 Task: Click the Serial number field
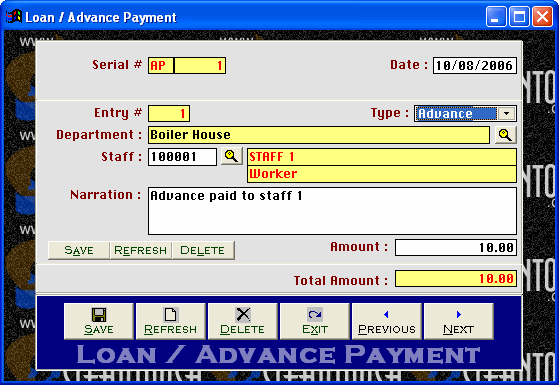pyautogui.click(x=200, y=66)
